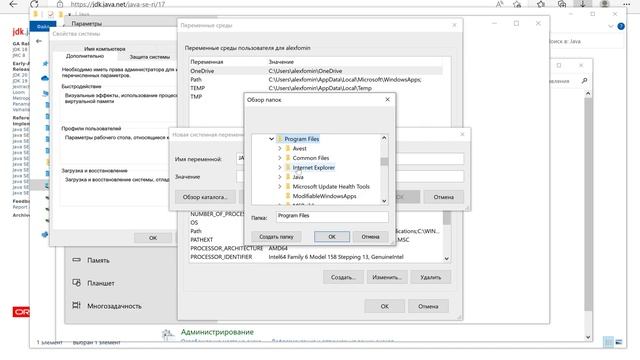This screenshot has height=360, width=640.
Task: Confirm the folder browser with OK
Action: tap(332, 236)
